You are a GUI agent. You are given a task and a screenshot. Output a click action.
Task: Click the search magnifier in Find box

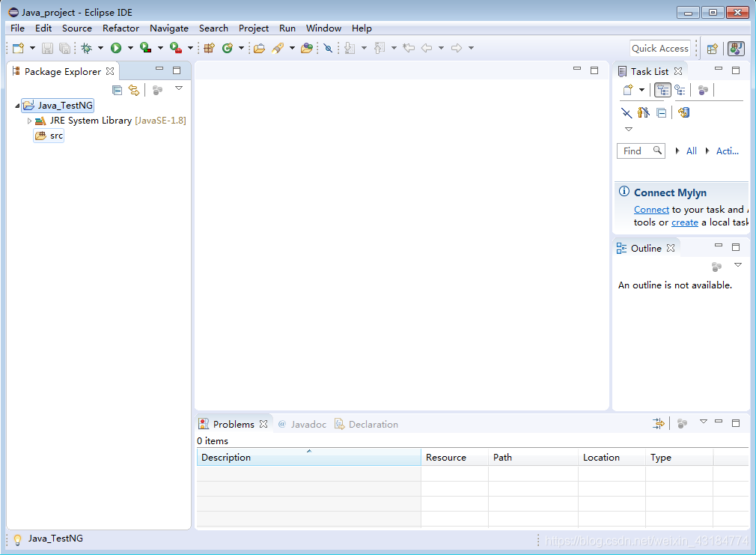pos(657,150)
